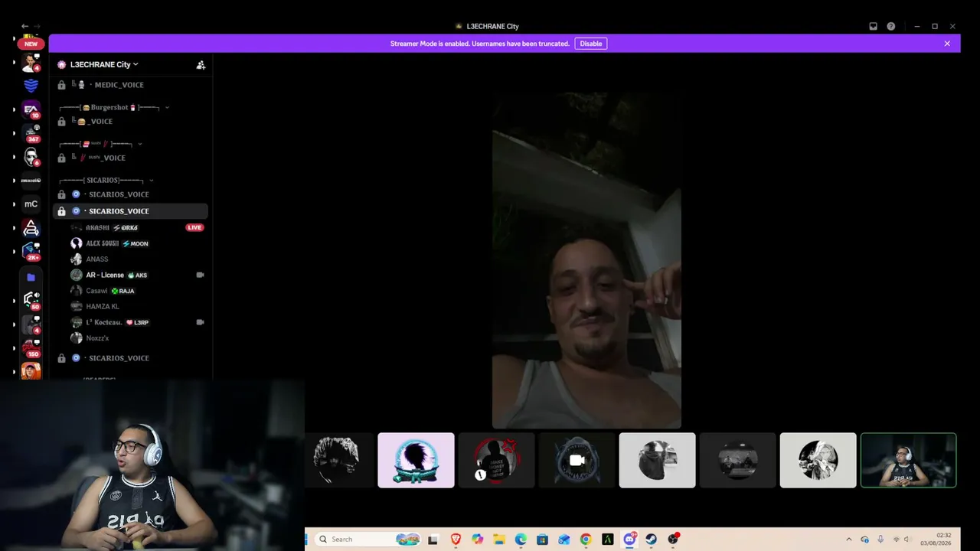
Task: Click ALEX SOUSII's avatar in voice list
Action: (x=77, y=243)
